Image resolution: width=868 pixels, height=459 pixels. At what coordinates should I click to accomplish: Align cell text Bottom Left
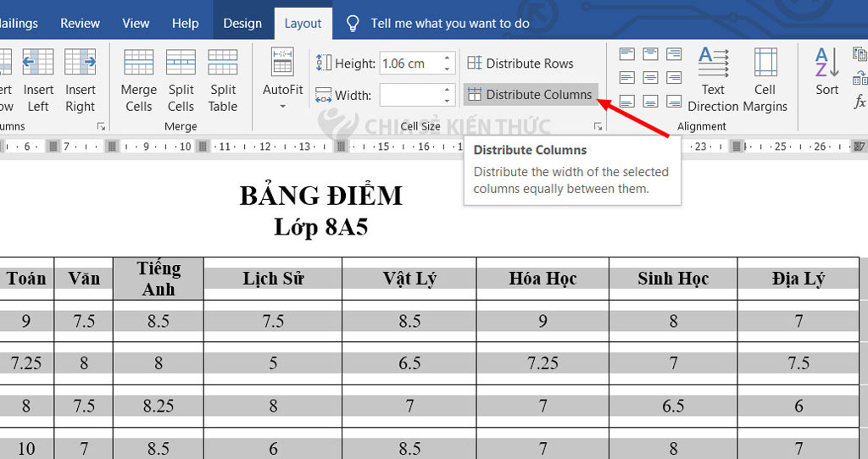626,102
